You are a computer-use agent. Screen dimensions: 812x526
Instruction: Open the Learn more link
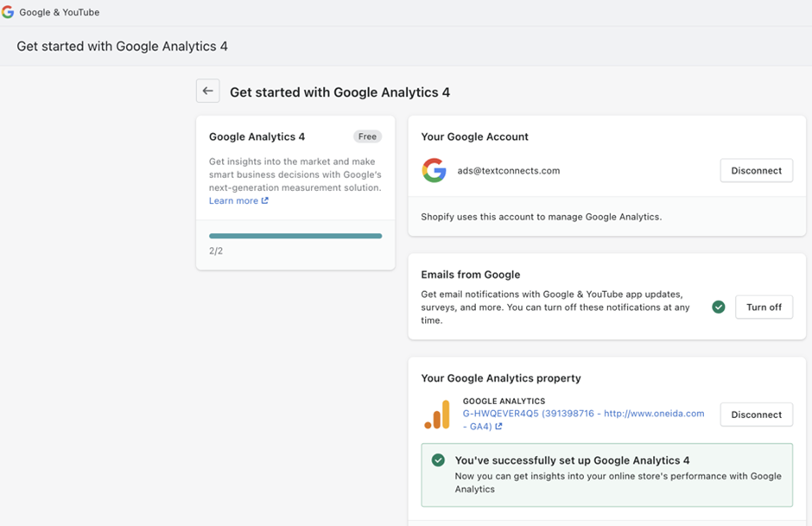coord(233,201)
